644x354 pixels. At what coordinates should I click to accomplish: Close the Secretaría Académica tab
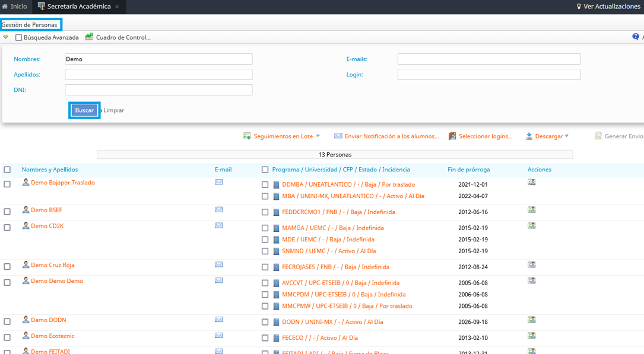coord(117,7)
